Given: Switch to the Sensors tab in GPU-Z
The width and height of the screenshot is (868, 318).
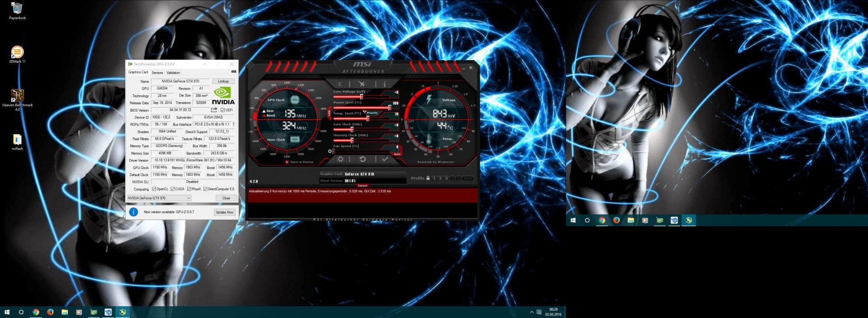Looking at the screenshot, I should [157, 73].
